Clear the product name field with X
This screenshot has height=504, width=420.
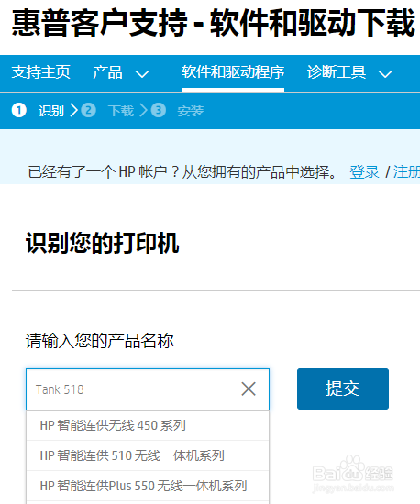(x=249, y=389)
